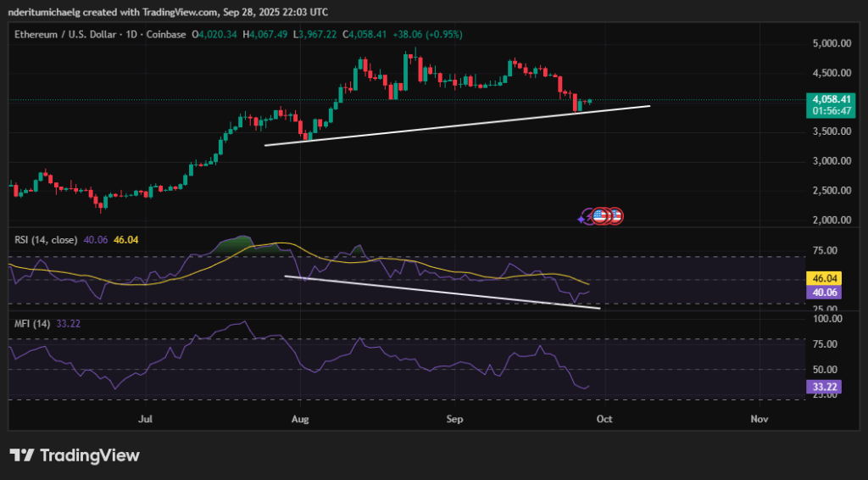Screen dimensions: 868x480
Task: Click the 4,500.00 price axis label
Action: click(x=832, y=73)
